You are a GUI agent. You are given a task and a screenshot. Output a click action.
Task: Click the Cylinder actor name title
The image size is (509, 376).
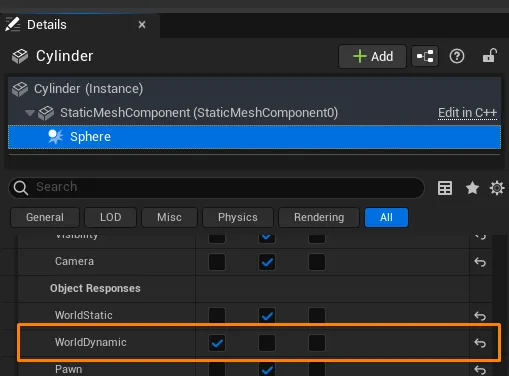(x=65, y=56)
